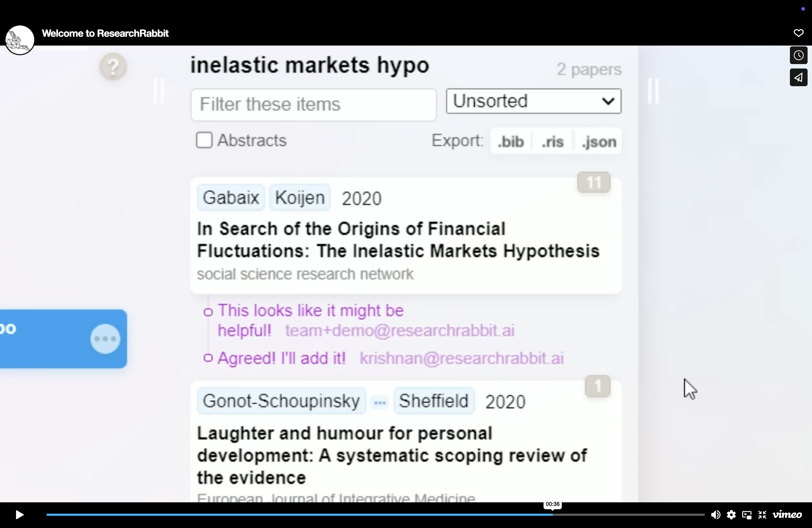This screenshot has height=528, width=812.
Task: Mute the video volume speaker icon
Action: pyautogui.click(x=715, y=515)
